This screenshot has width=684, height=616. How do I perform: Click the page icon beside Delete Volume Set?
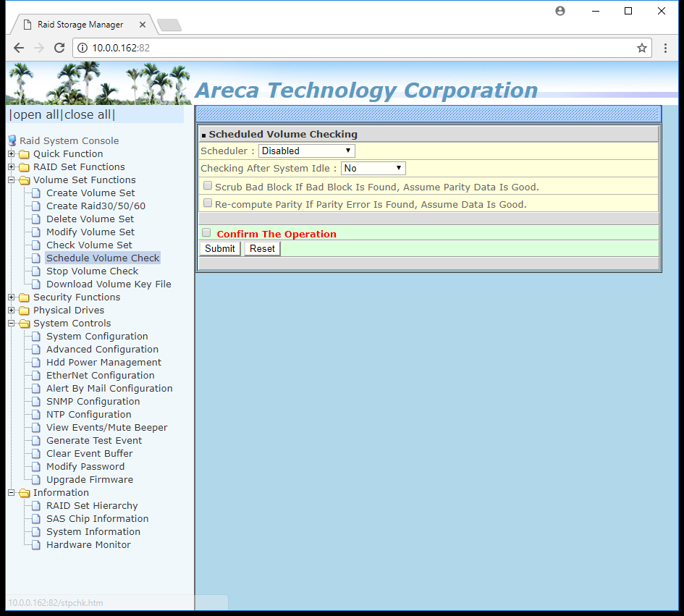click(x=37, y=219)
